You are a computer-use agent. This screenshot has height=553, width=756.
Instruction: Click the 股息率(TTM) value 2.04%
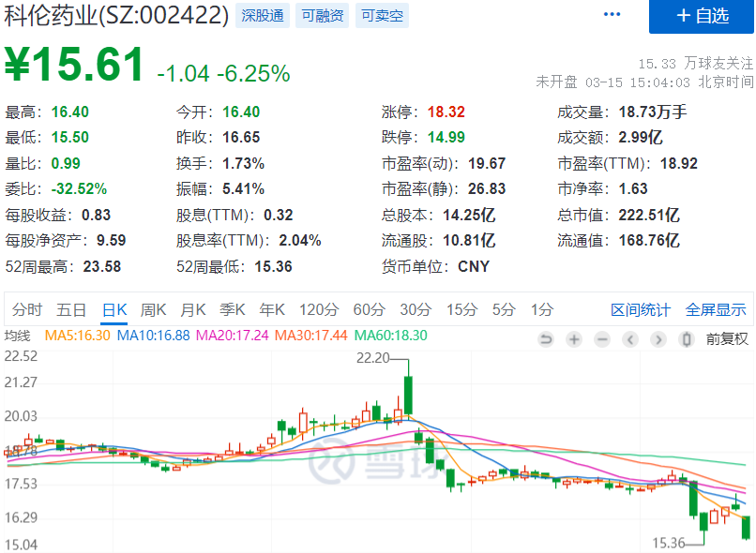point(300,240)
